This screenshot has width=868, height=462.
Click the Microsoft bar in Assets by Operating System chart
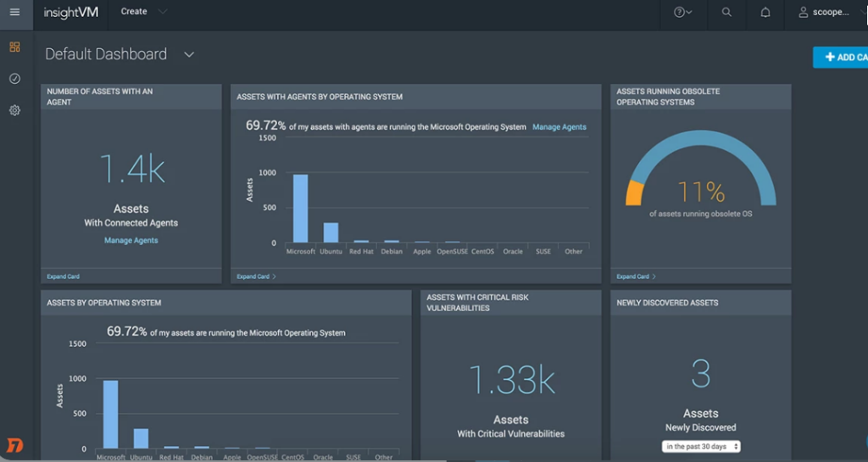click(111, 415)
